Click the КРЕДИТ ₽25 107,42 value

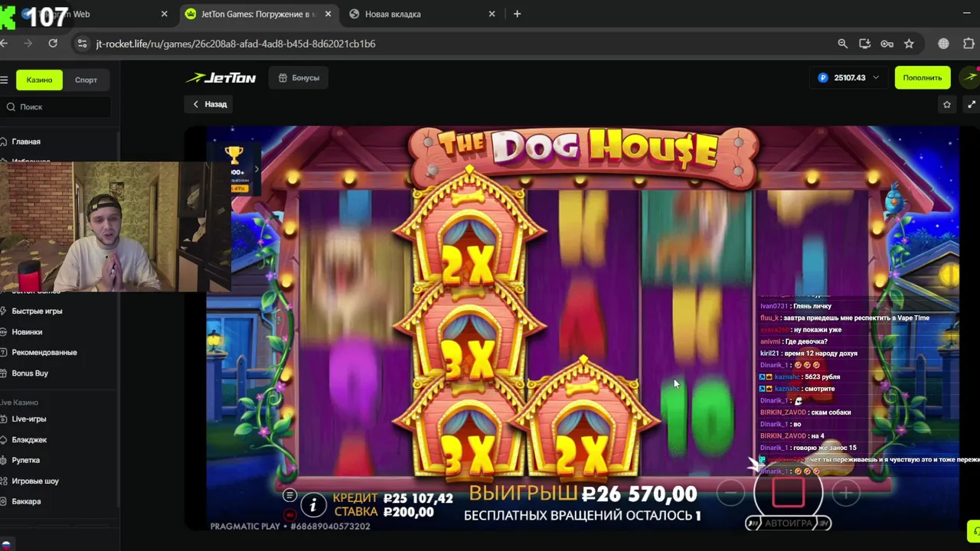393,498
